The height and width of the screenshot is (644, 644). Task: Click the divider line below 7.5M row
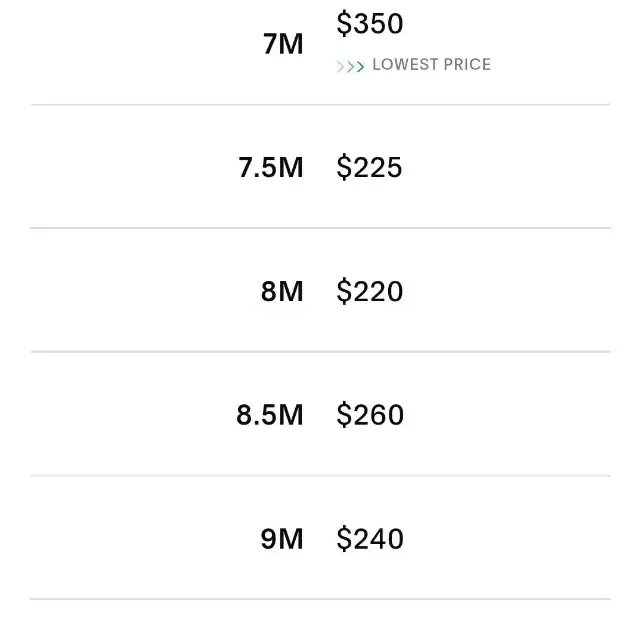click(x=320, y=228)
